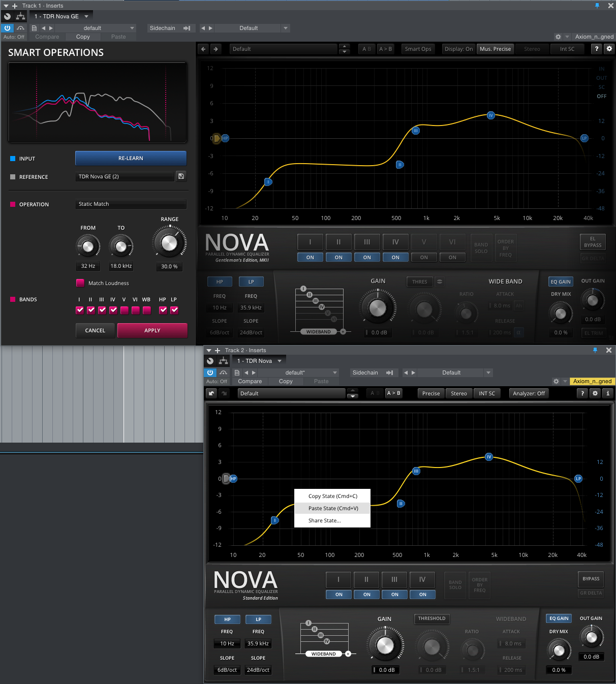Click the RANGE knob in Smart Operations
The height and width of the screenshot is (684, 616).
pyautogui.click(x=169, y=242)
